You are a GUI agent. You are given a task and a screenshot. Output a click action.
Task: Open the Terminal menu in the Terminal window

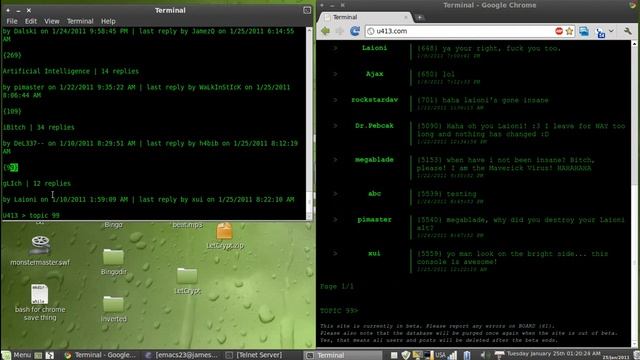80,21
